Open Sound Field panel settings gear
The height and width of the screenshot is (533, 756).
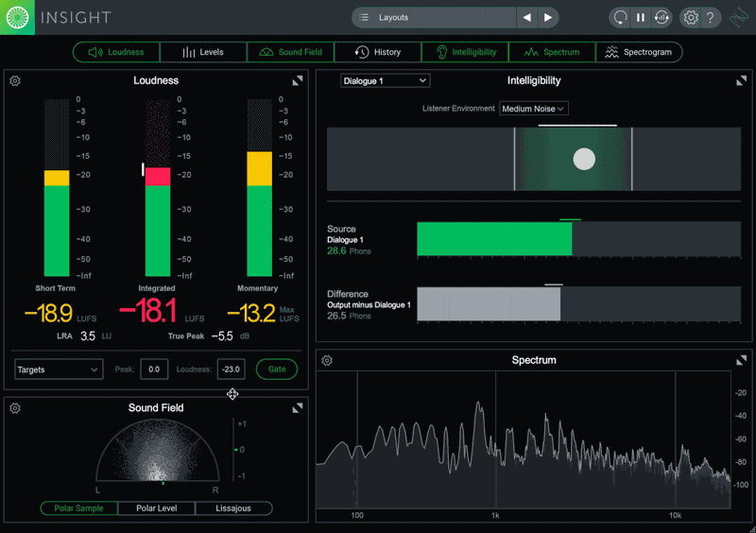[15, 408]
